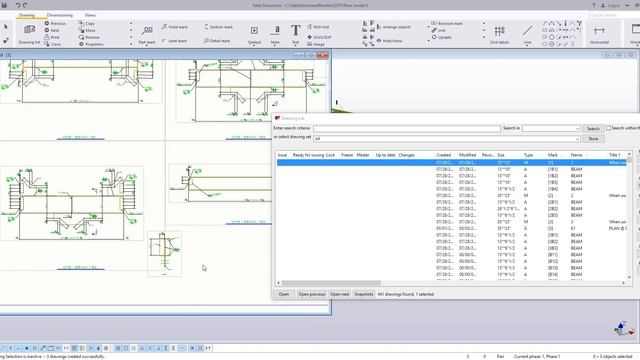Click the Revision mark tool
Viewport: 640px width, 360px height.
tap(447, 23)
